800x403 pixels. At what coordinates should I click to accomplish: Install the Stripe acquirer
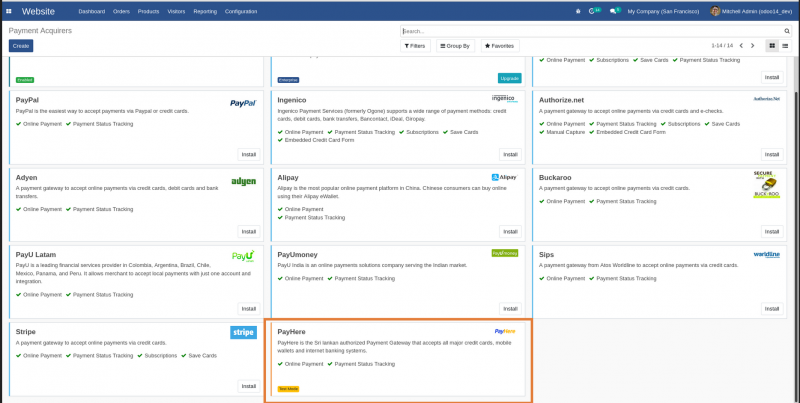pyautogui.click(x=249, y=386)
